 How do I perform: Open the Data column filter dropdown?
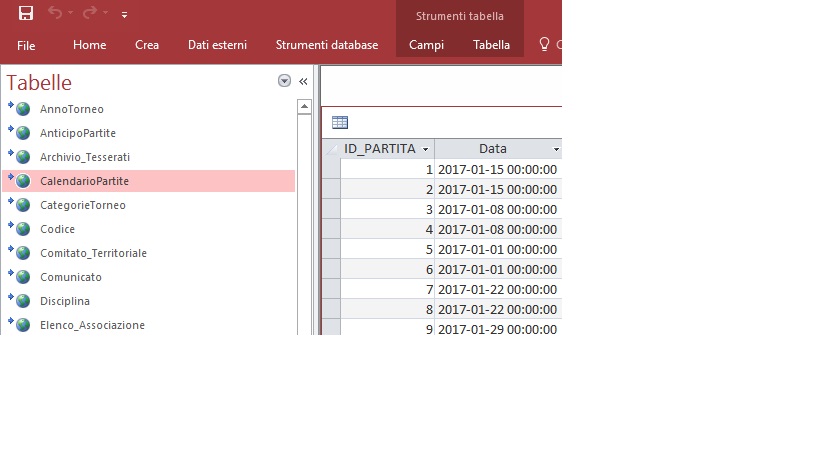click(x=556, y=149)
